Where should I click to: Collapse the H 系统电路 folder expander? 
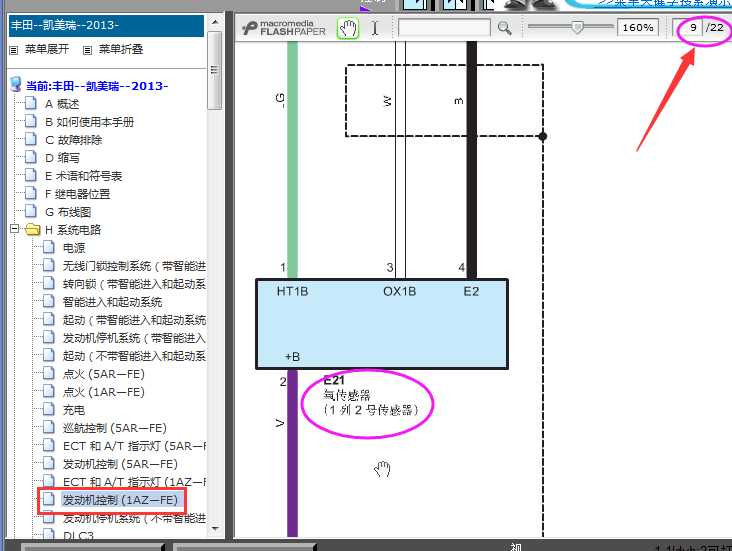pos(14,229)
